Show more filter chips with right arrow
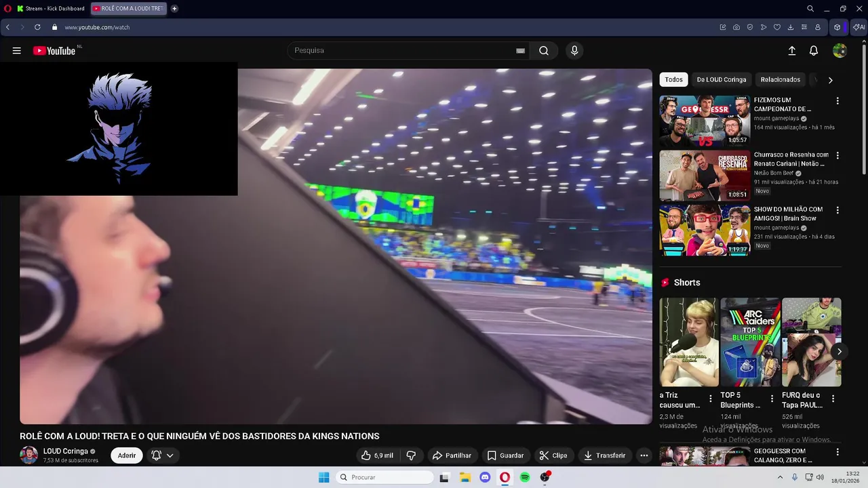 (830, 80)
